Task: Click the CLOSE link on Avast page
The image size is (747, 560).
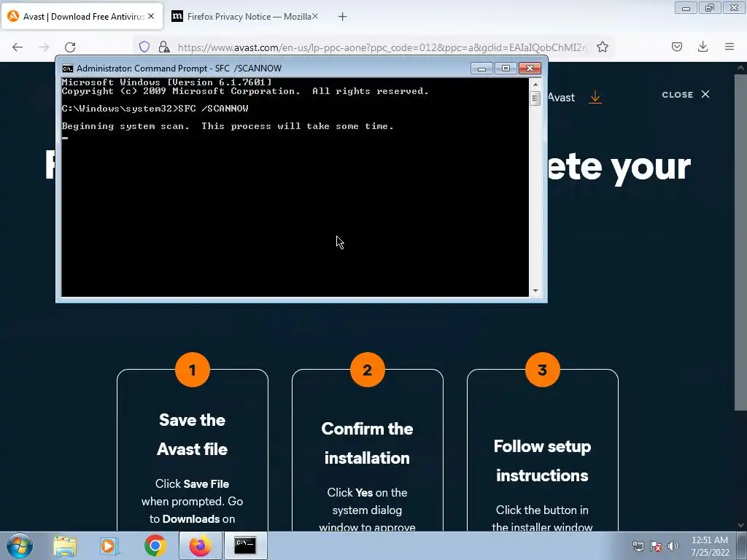Action: tap(686, 95)
